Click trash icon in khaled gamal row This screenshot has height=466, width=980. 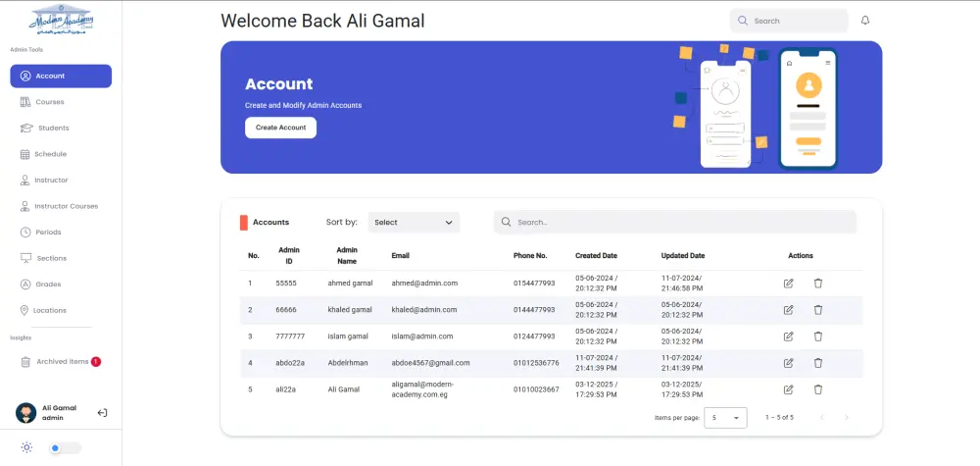click(818, 310)
